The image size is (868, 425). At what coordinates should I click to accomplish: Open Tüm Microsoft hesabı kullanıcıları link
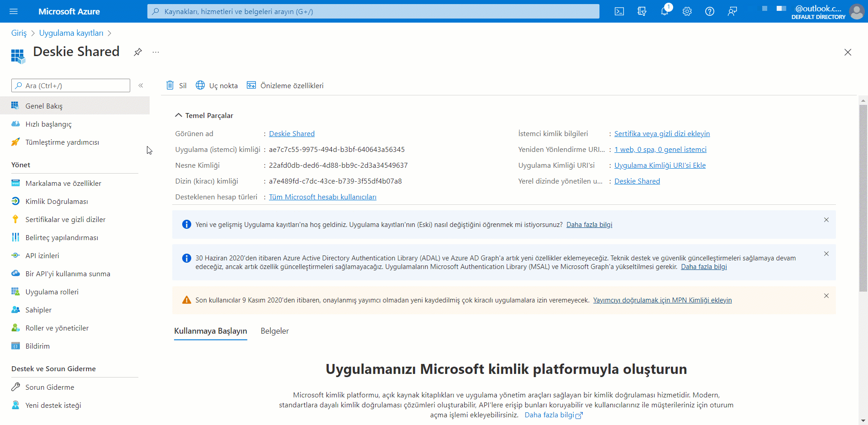[x=323, y=197]
